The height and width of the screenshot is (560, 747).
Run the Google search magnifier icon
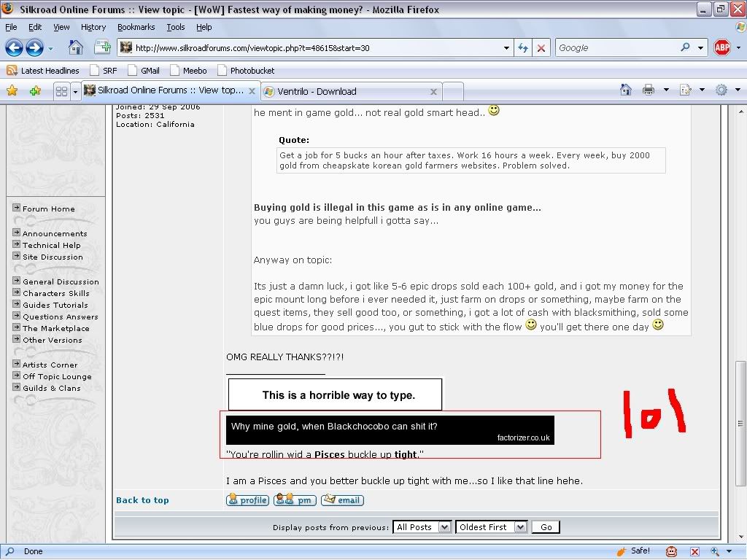point(685,47)
